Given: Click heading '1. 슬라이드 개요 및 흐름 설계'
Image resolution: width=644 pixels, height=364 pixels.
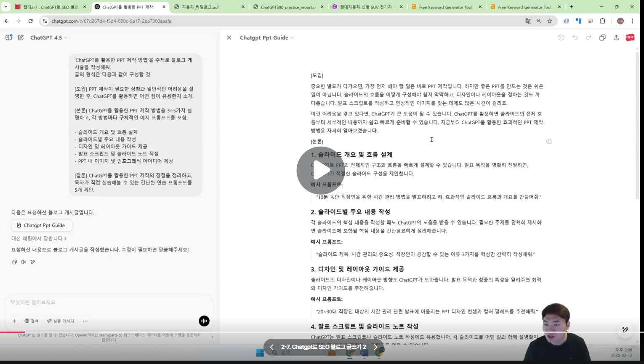Looking at the screenshot, I should [x=351, y=155].
